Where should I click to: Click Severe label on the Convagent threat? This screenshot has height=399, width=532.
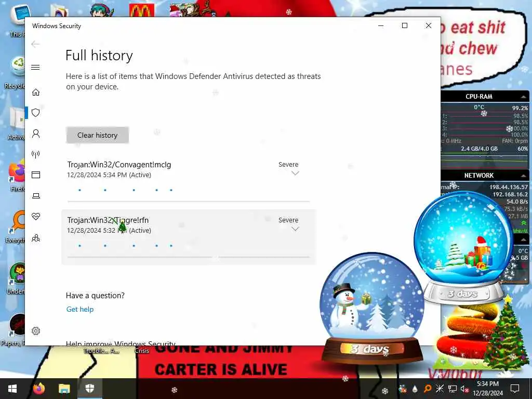288,165
